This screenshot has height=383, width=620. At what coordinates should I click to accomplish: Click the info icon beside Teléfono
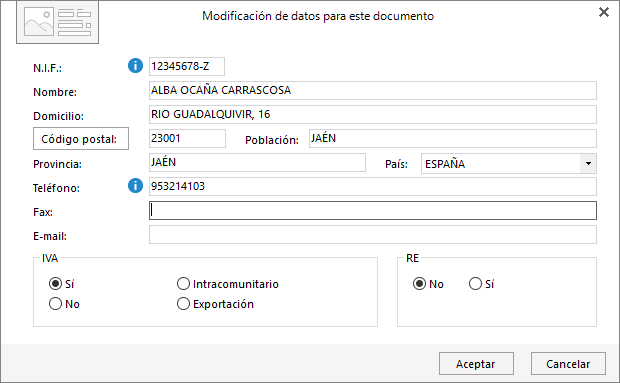[135, 185]
